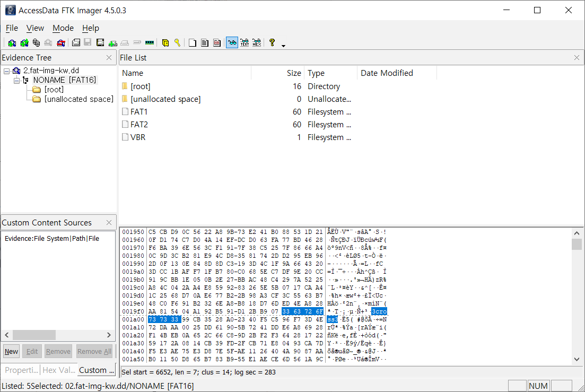Click Remove All Evidence Items icon
Image resolution: width=585 pixels, height=392 pixels.
61,43
